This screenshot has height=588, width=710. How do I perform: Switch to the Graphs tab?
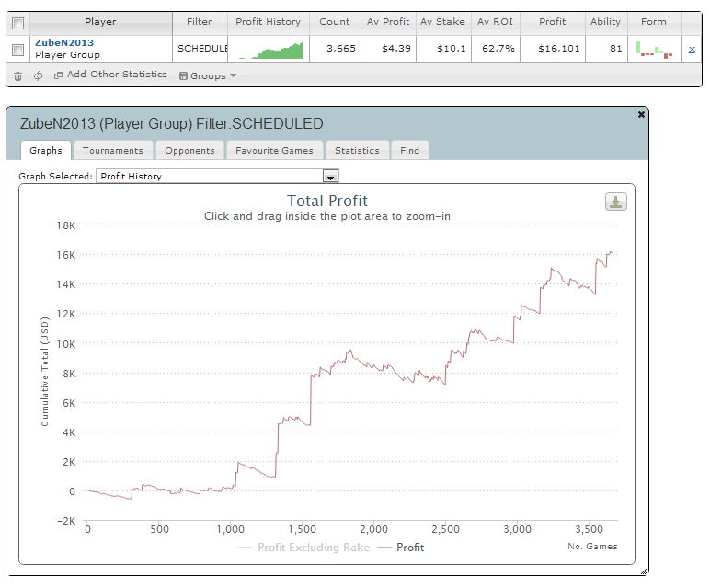[46, 150]
